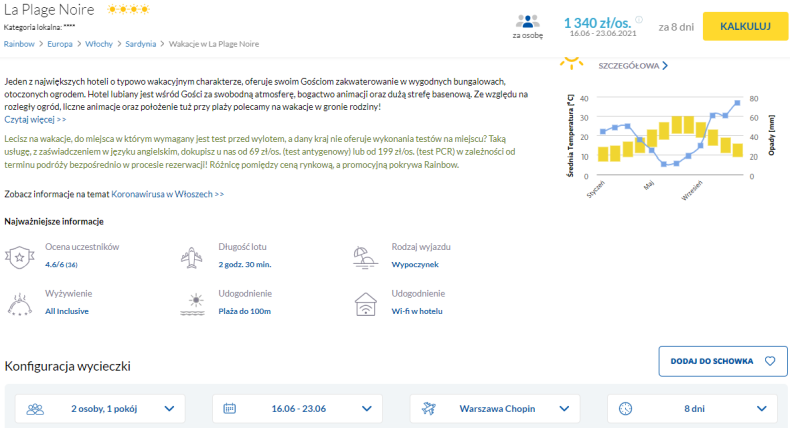Open the Czytaj więcej link
The width and height of the screenshot is (790, 428).
click(35, 118)
